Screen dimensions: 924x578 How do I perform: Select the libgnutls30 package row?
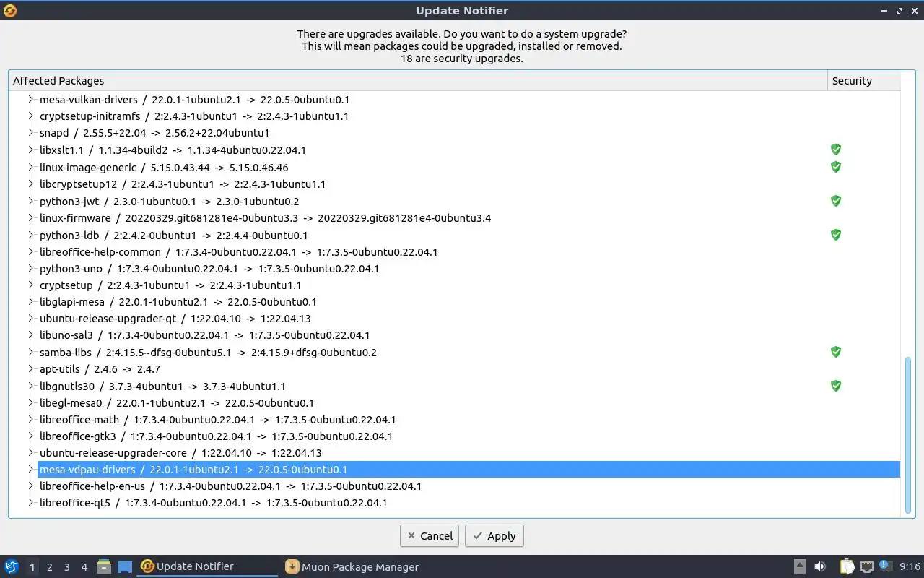click(x=468, y=386)
